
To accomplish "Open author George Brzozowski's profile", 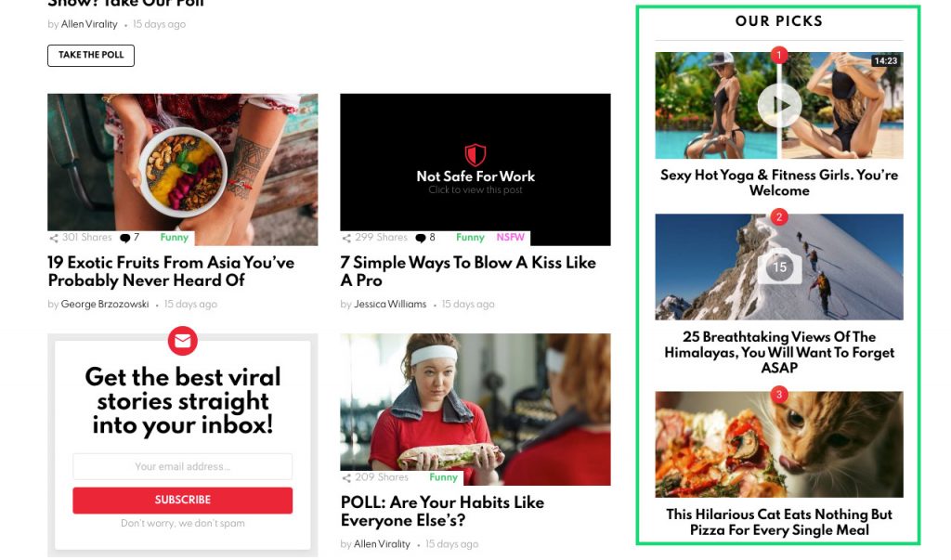I will click(x=104, y=304).
